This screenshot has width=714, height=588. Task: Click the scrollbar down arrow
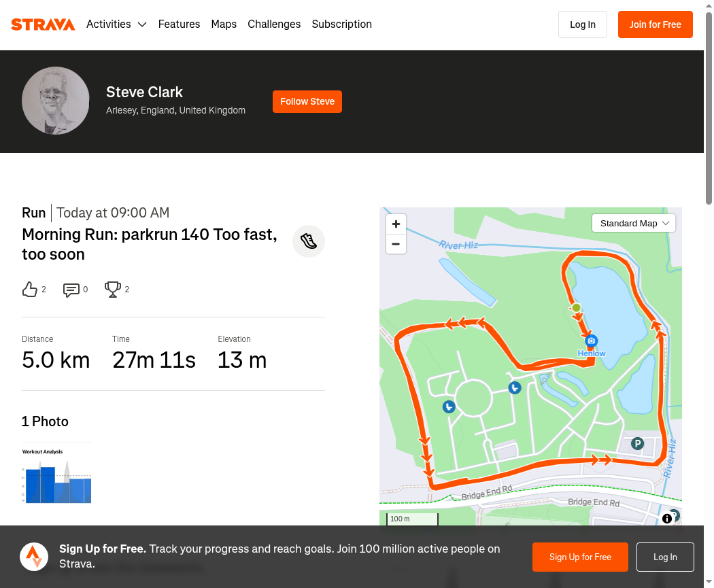click(709, 582)
